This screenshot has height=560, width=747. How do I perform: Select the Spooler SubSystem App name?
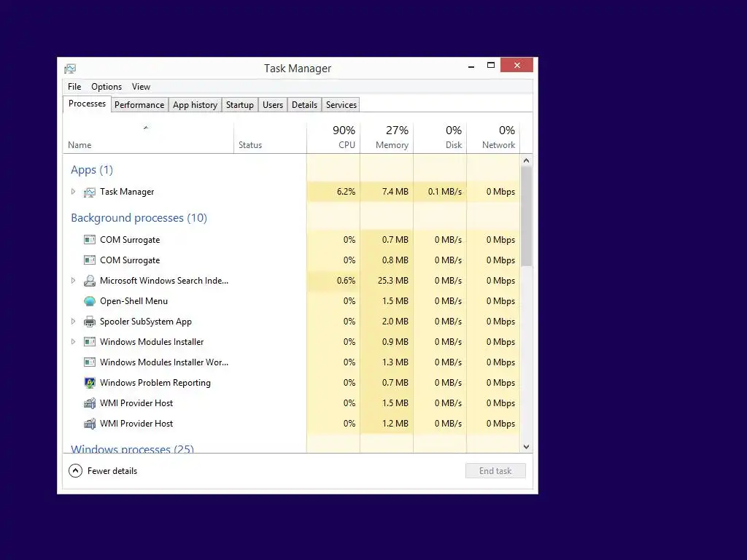(x=146, y=322)
